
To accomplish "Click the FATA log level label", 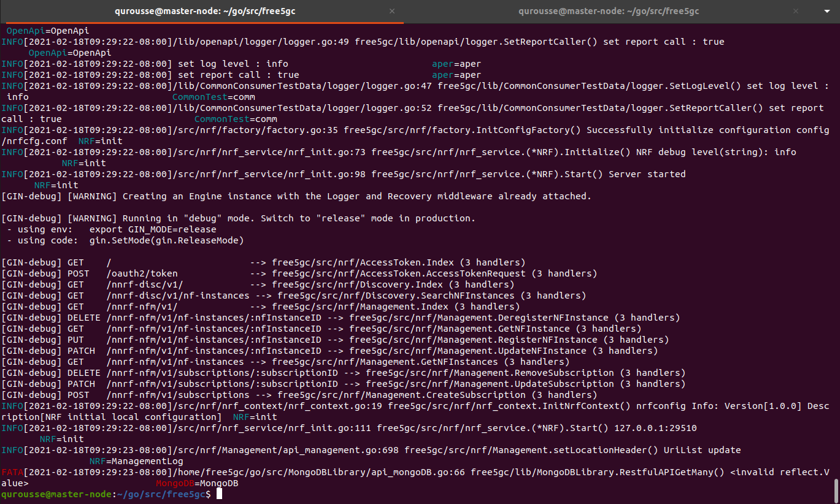I will tap(12, 472).
